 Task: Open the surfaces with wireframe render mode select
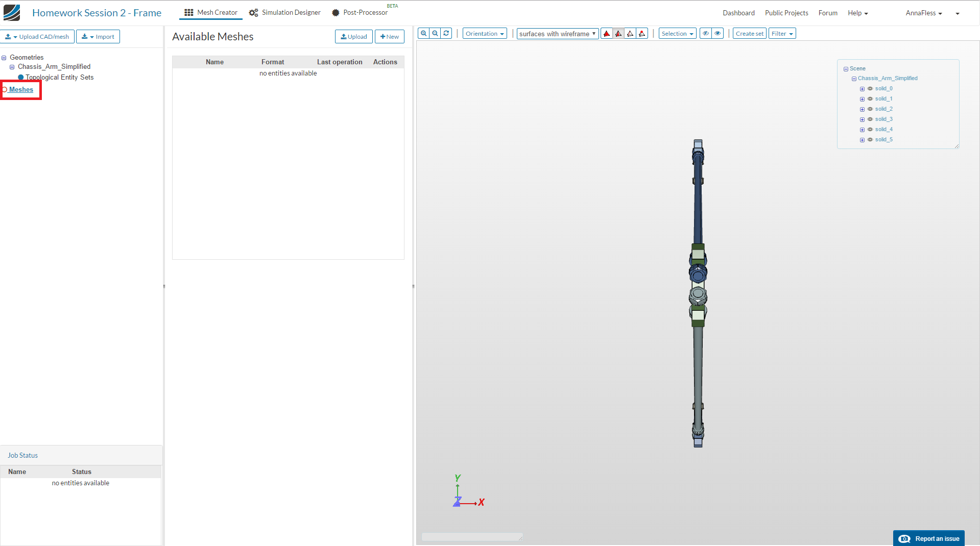click(x=558, y=34)
